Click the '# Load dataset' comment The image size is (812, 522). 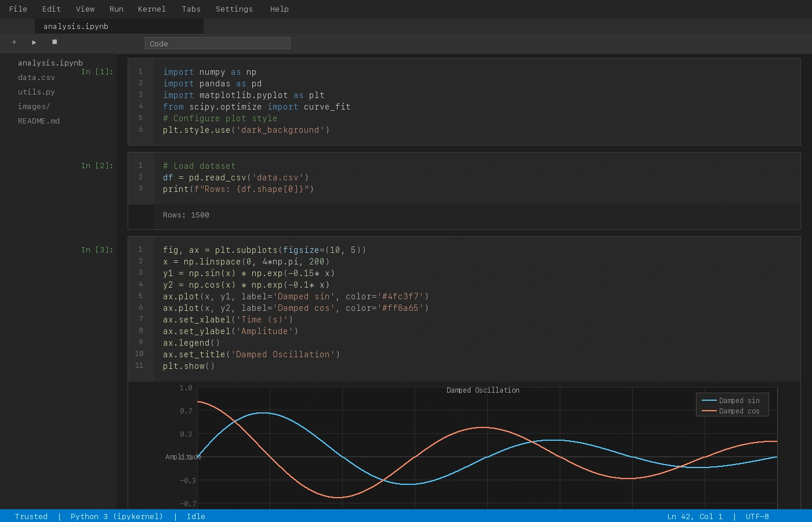(199, 166)
